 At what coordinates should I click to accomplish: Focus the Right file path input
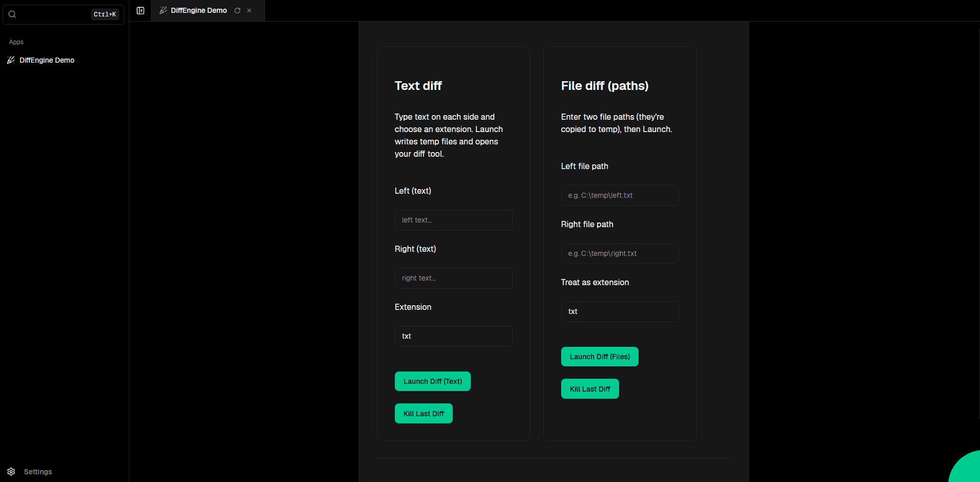(620, 254)
